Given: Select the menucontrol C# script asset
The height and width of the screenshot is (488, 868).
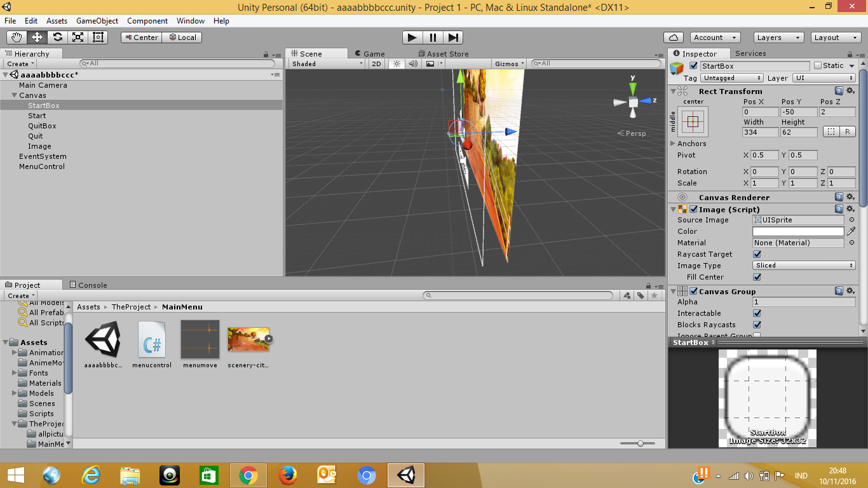Looking at the screenshot, I should pos(152,344).
